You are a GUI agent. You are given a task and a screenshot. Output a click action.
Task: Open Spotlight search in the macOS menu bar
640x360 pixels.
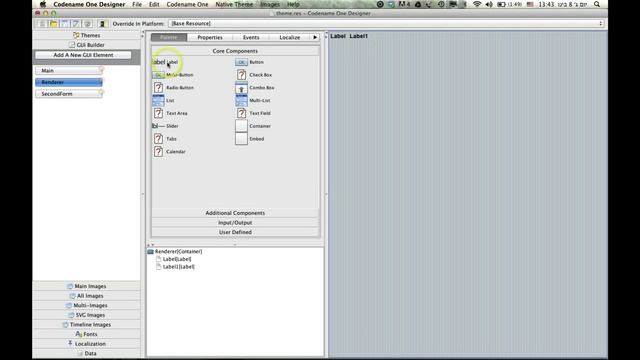(597, 4)
